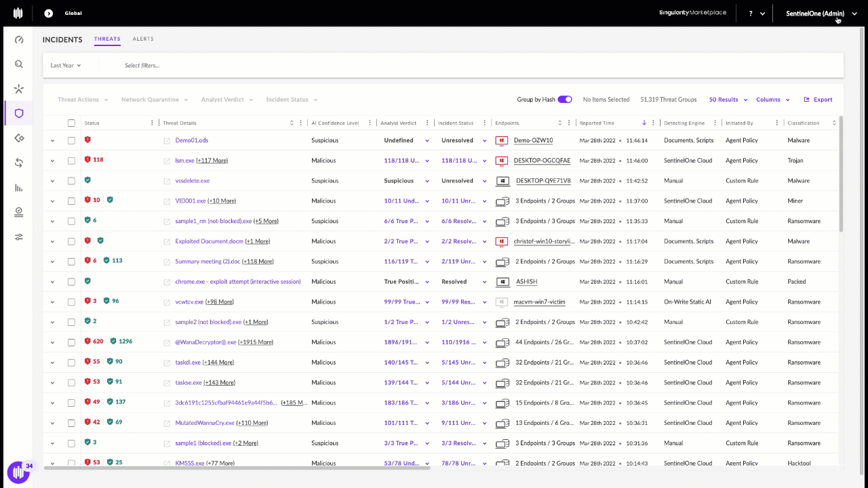
Task: Click open-in-new-window icon beside Demo01.ods
Action: coord(167,141)
